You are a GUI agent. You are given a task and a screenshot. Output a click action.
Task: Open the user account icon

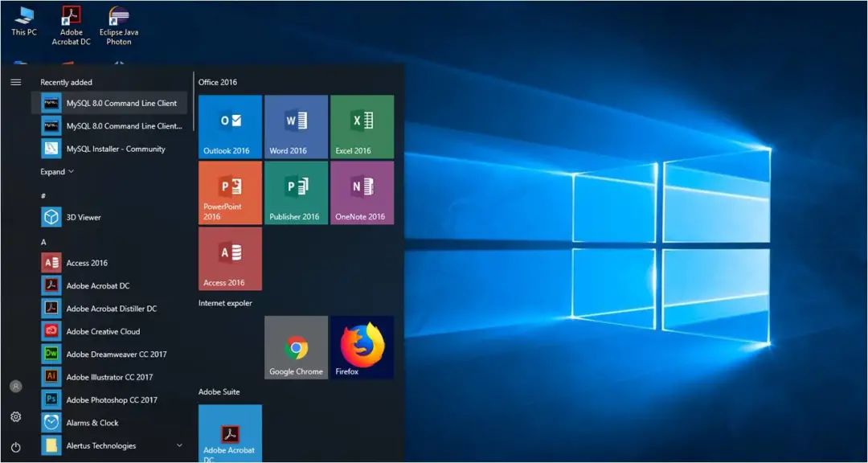tap(16, 387)
